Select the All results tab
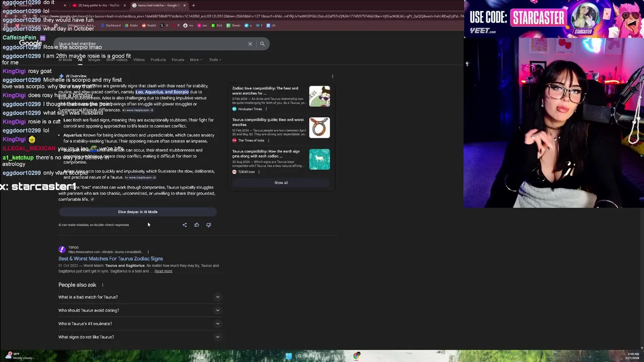 point(80,59)
